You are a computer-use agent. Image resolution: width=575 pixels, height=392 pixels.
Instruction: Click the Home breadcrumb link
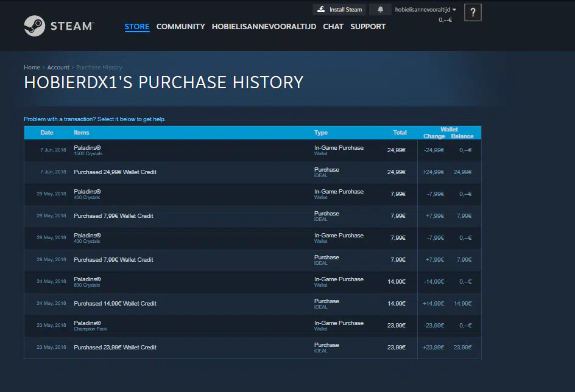point(32,68)
